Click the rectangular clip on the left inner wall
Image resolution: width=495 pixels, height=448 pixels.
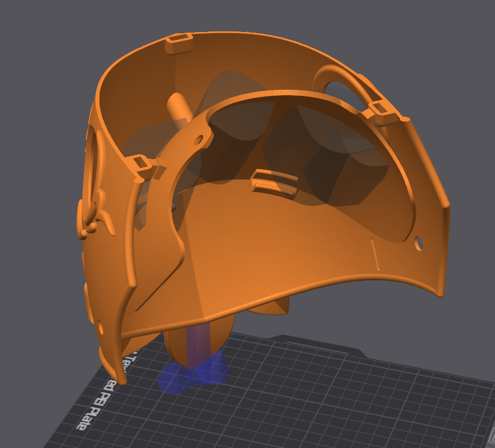141,165
